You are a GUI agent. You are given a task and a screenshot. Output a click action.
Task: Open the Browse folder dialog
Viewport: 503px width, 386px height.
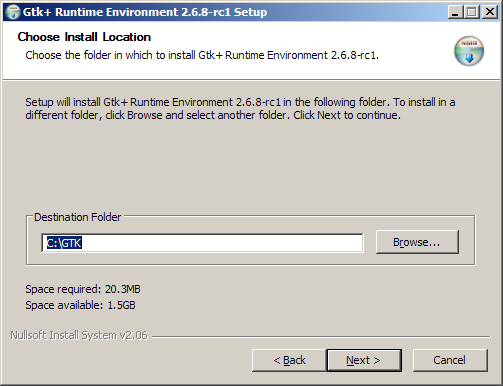pyautogui.click(x=417, y=242)
